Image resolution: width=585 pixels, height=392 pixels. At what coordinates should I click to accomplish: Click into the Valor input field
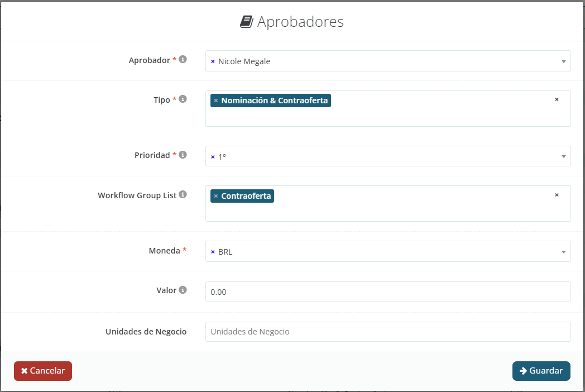(387, 291)
